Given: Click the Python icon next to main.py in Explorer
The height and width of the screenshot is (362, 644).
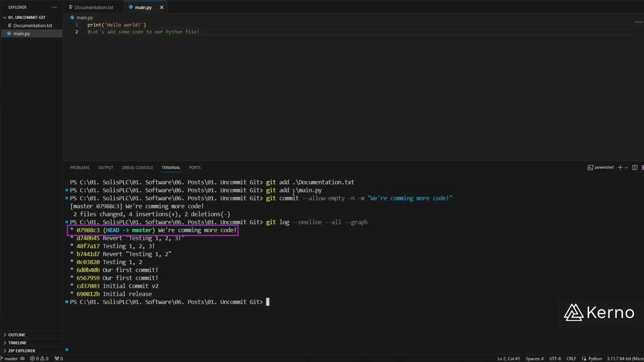Looking at the screenshot, I should (x=9, y=34).
